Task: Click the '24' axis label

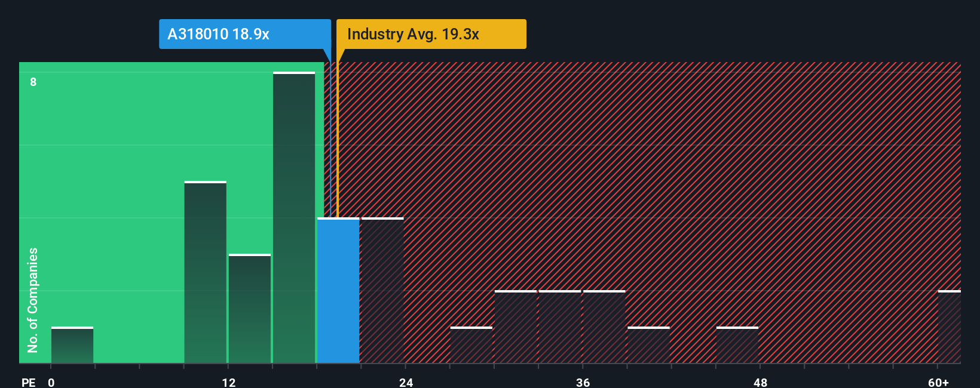Action: [406, 382]
